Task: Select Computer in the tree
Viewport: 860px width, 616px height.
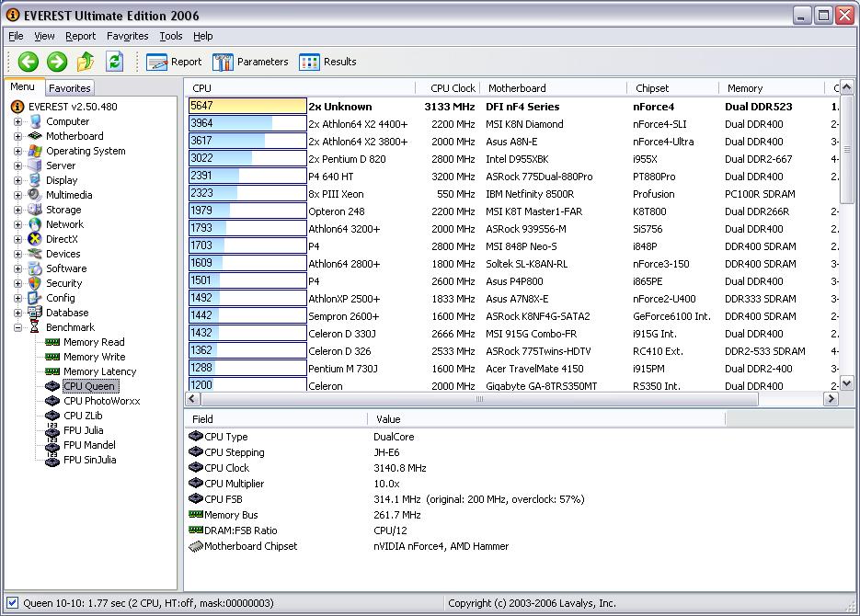Action: click(67, 121)
